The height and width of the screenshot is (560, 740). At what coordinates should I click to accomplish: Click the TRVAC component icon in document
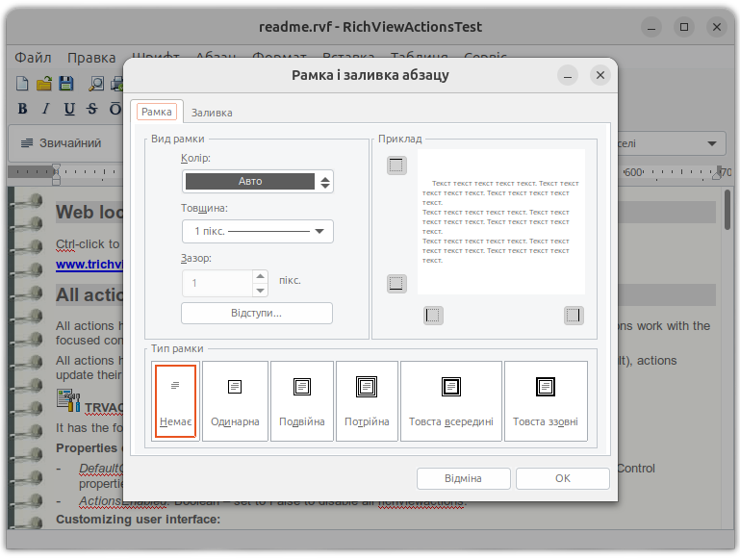(68, 401)
